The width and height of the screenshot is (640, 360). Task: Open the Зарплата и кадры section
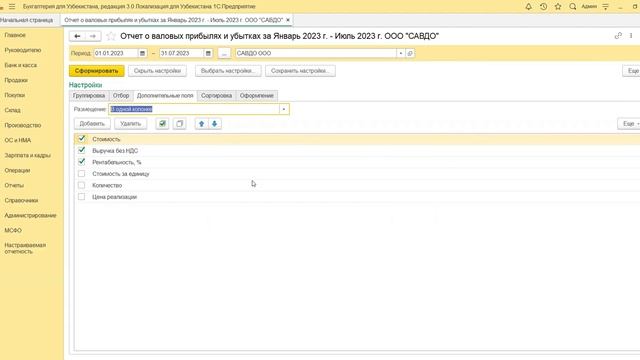(28, 155)
